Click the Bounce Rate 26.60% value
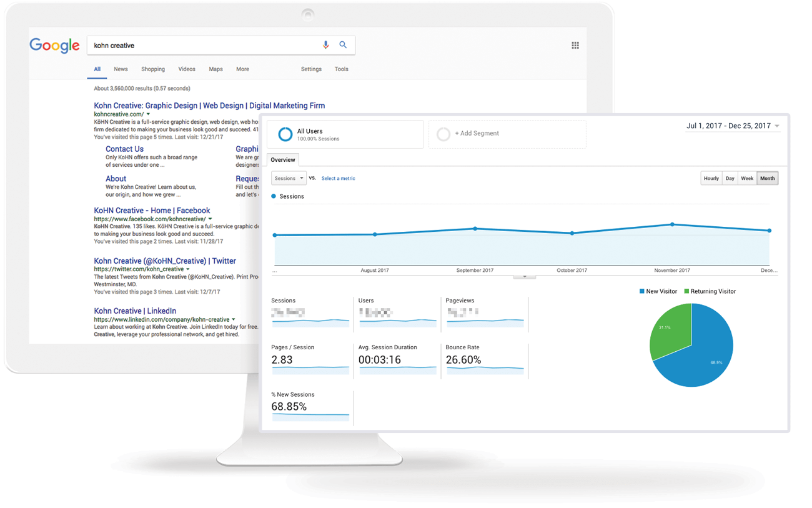The height and width of the screenshot is (508, 812). (463, 360)
